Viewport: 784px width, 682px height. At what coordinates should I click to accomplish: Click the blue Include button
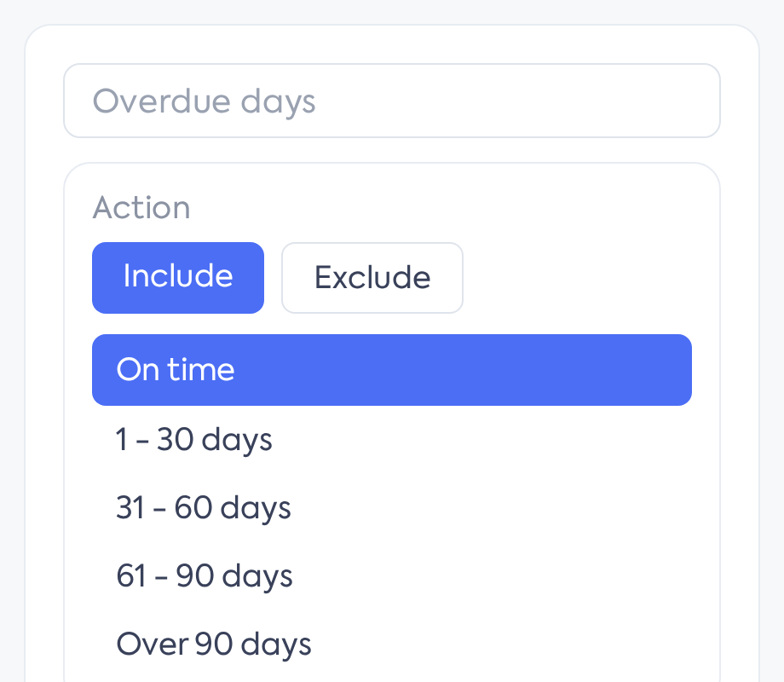[178, 278]
